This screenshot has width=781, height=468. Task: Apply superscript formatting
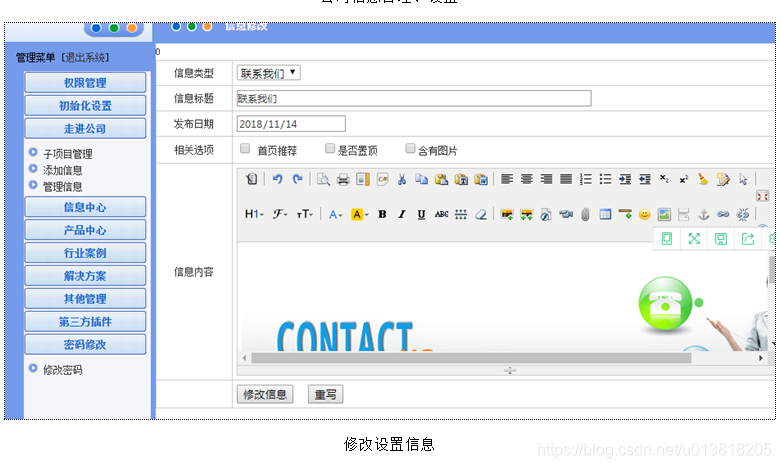click(684, 179)
